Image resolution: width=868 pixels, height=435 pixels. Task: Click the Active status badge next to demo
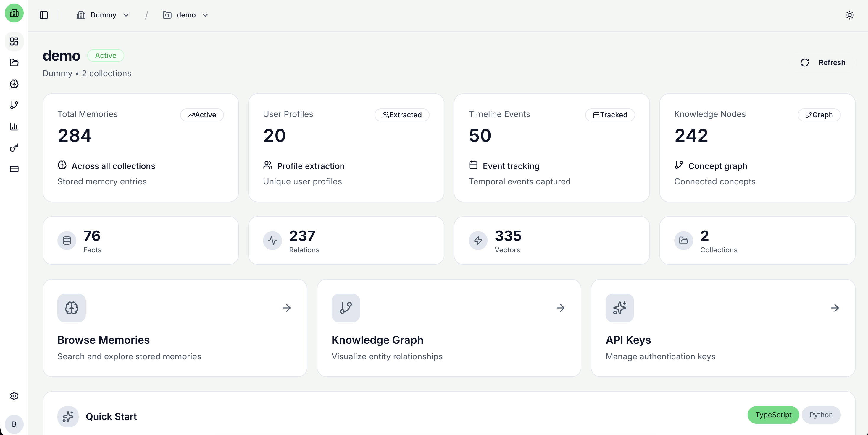(105, 55)
